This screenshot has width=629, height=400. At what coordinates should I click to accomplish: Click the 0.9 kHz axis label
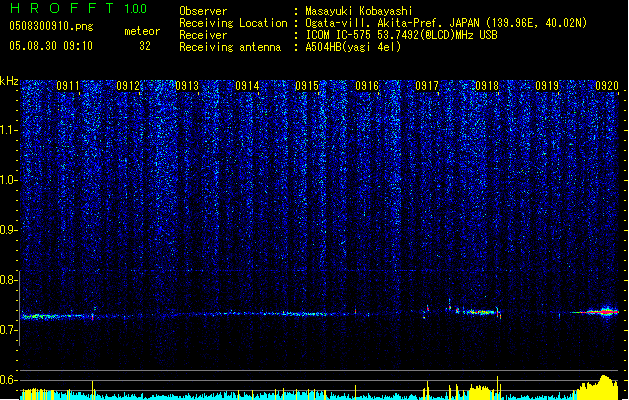click(8, 230)
